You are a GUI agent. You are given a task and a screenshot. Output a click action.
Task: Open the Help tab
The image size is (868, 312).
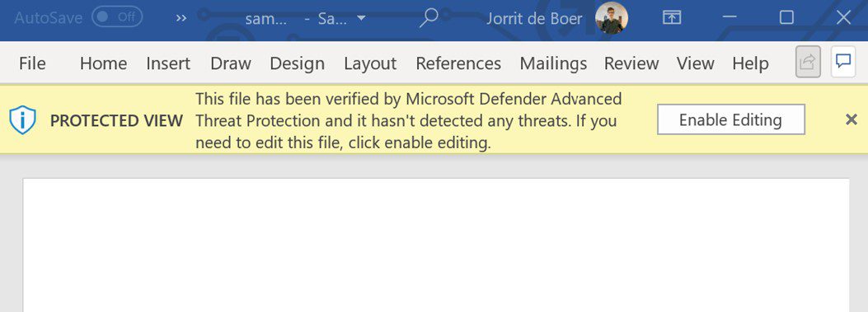pos(750,63)
